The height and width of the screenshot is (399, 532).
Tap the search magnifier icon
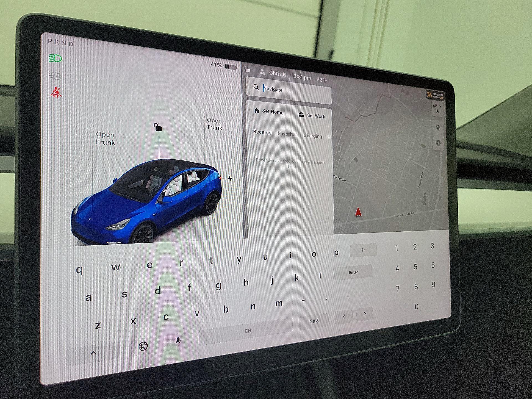(x=256, y=87)
